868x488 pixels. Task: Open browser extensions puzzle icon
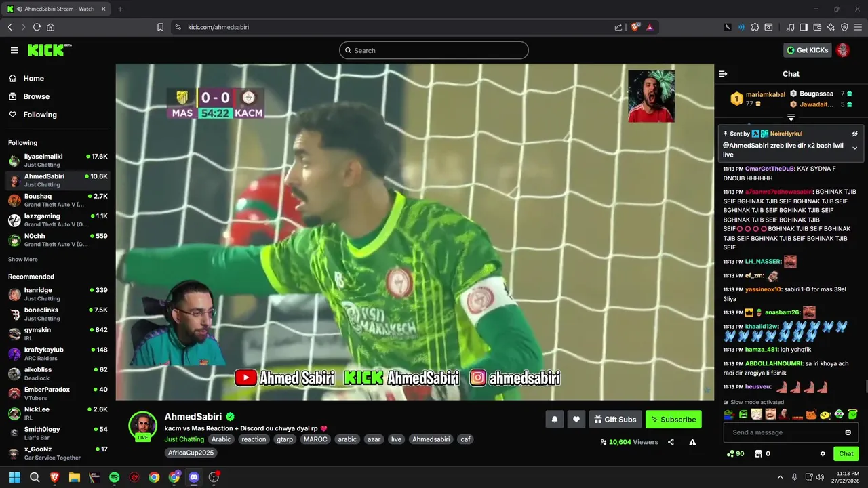click(x=755, y=27)
